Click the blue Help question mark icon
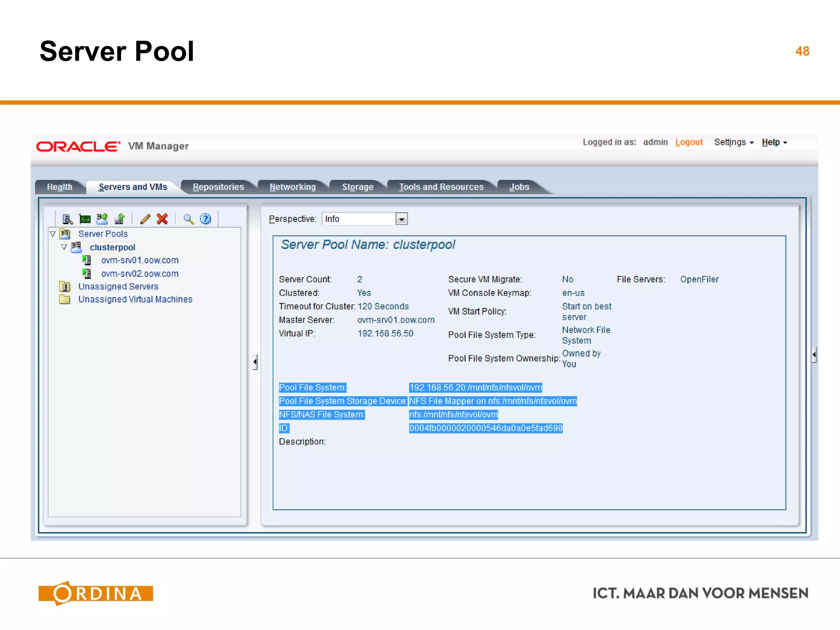Viewport: 840px width, 630px height. point(205,219)
